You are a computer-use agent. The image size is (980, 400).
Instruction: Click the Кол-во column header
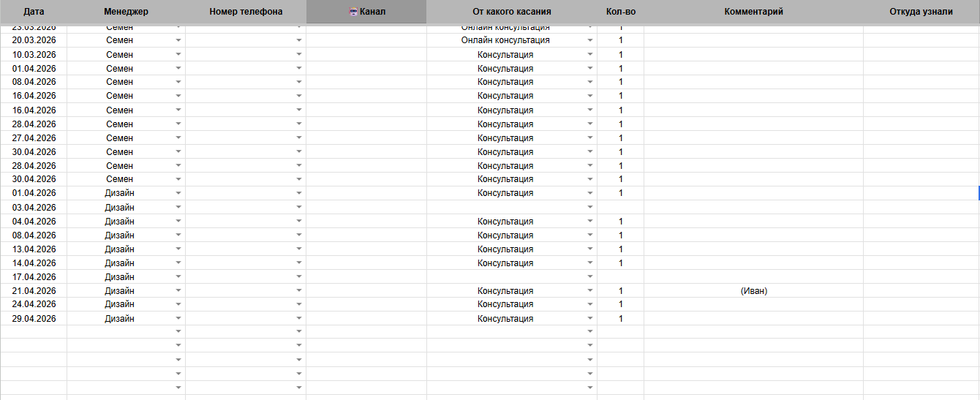coord(620,12)
